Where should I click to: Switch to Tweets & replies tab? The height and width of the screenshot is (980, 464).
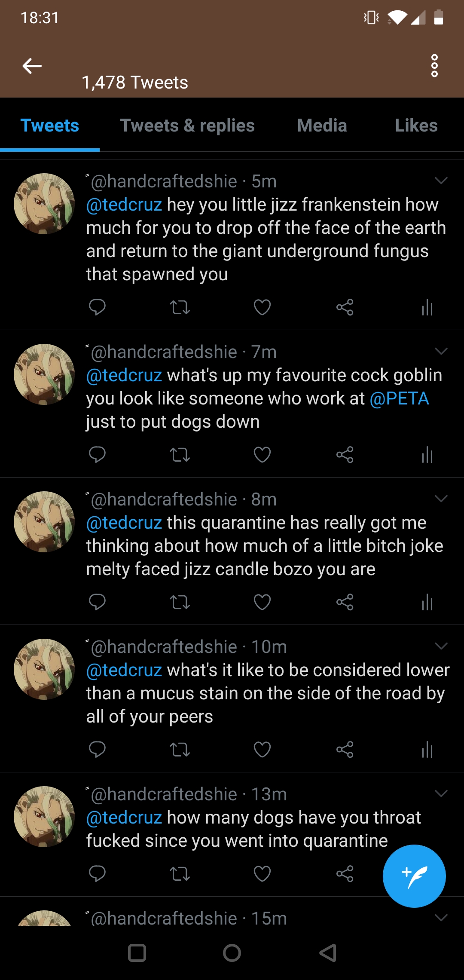pyautogui.click(x=187, y=126)
